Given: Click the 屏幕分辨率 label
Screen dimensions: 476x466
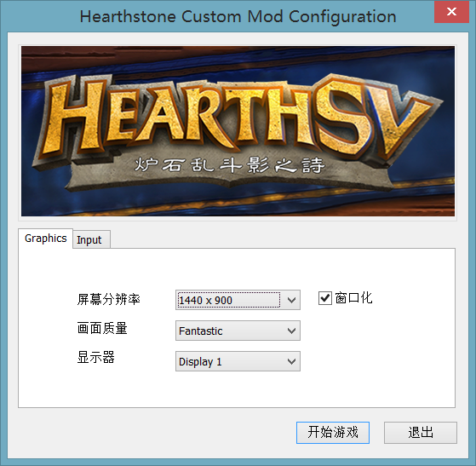Looking at the screenshot, I should coord(108,299).
